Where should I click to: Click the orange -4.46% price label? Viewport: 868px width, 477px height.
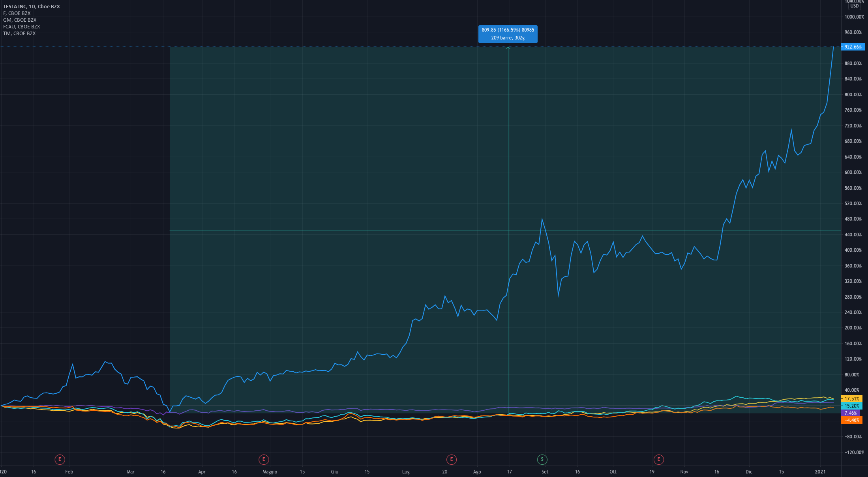point(852,420)
